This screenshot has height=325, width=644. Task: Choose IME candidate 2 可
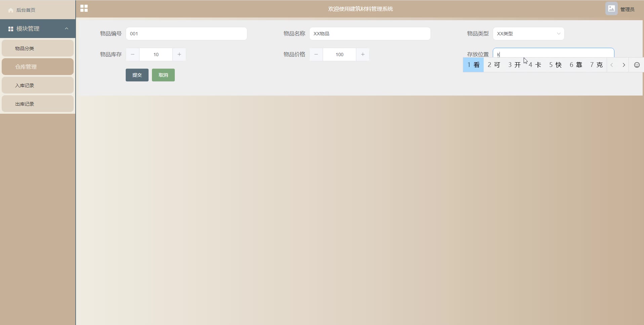click(494, 65)
